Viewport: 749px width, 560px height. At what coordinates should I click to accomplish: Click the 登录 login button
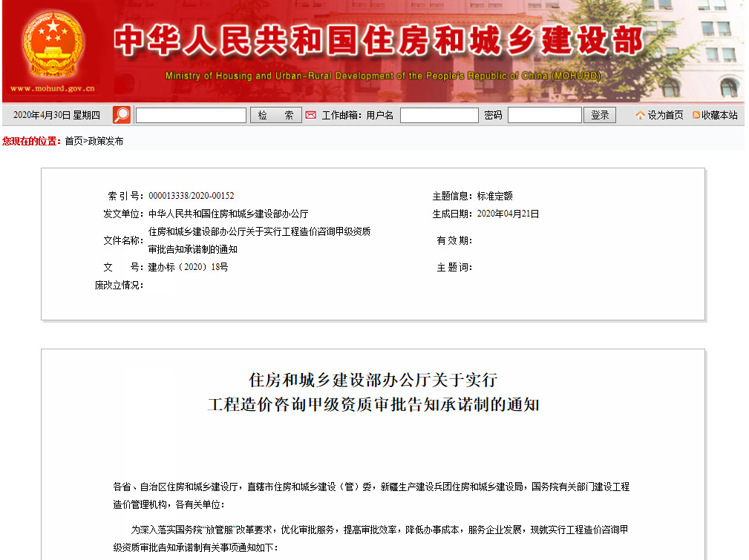(x=600, y=115)
